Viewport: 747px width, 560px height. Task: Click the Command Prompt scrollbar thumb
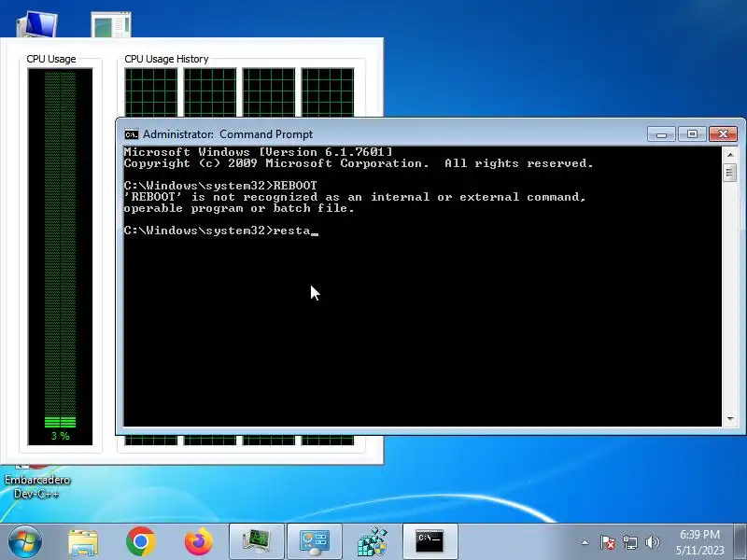click(x=730, y=173)
